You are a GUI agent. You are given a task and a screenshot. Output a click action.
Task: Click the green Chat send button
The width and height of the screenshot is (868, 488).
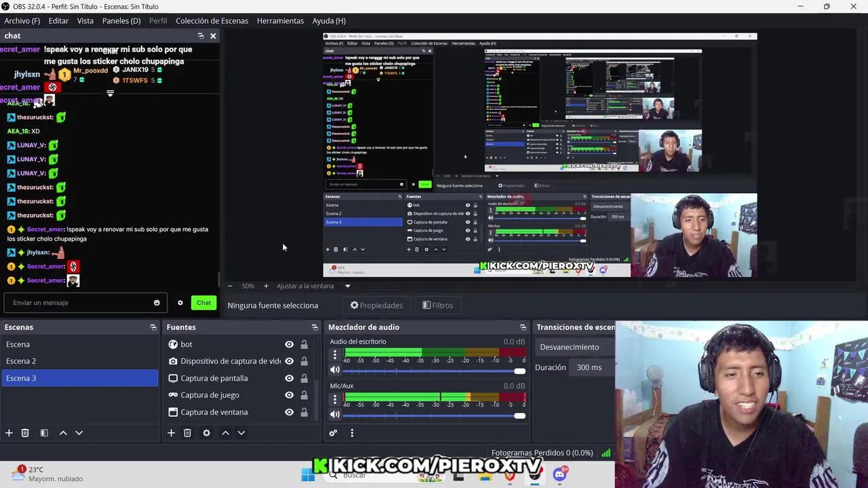point(203,303)
